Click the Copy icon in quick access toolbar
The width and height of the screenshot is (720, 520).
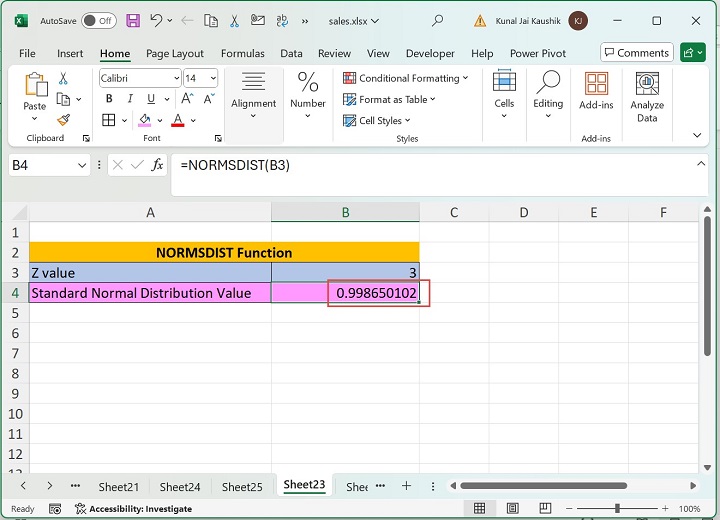pyautogui.click(x=211, y=21)
